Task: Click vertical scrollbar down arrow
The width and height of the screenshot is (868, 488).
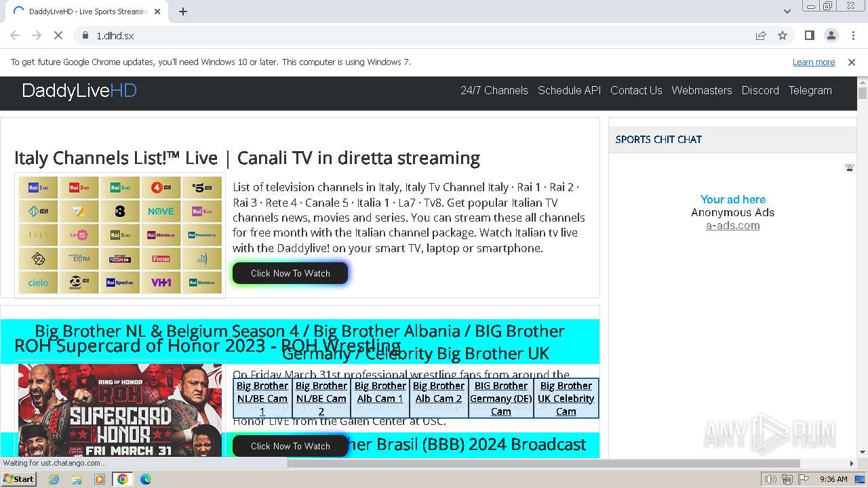Action: click(862, 451)
